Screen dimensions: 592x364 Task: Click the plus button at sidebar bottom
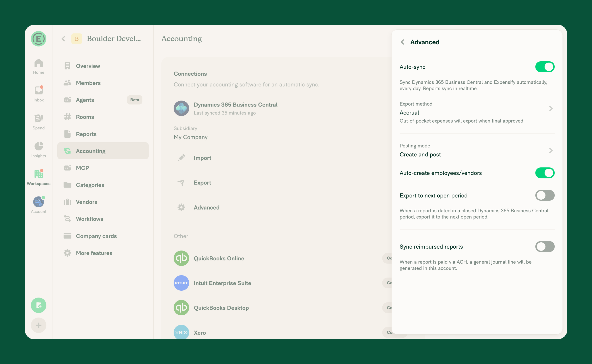tap(39, 325)
